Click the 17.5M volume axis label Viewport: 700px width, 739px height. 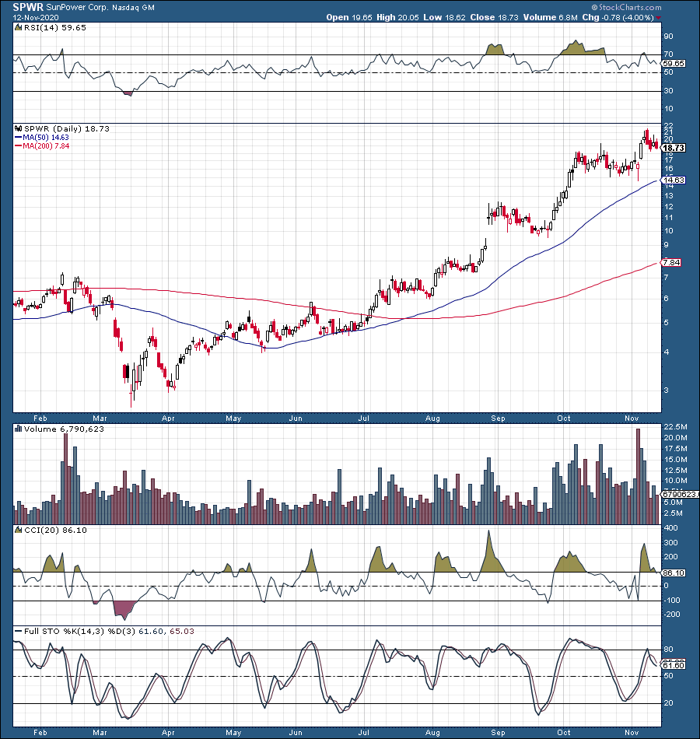675,449
